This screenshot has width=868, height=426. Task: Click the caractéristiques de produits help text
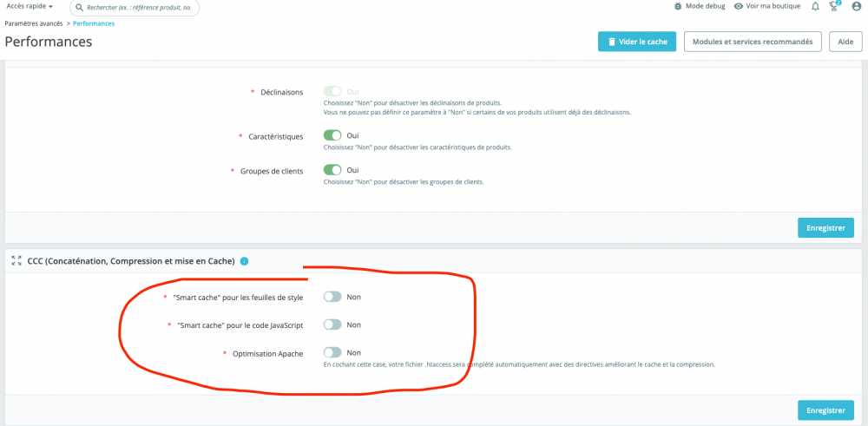[x=418, y=147]
